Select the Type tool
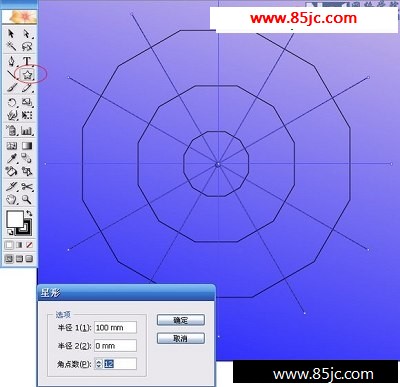The height and width of the screenshot is (387, 400). pos(27,61)
